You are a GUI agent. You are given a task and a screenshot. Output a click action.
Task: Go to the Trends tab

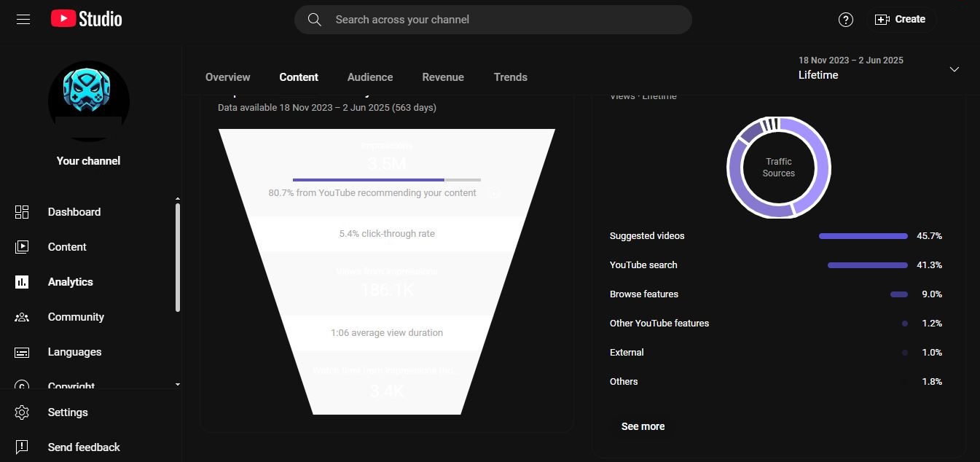(510, 77)
